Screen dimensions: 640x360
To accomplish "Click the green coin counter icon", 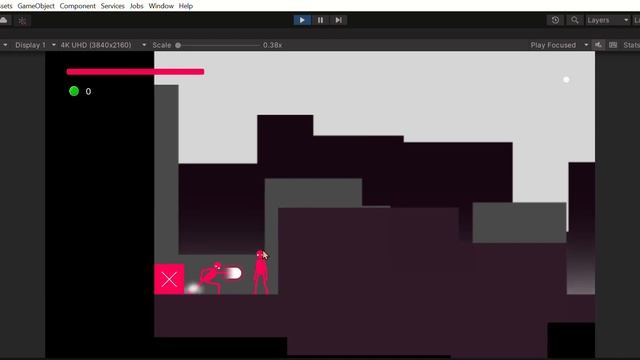I will (74, 91).
